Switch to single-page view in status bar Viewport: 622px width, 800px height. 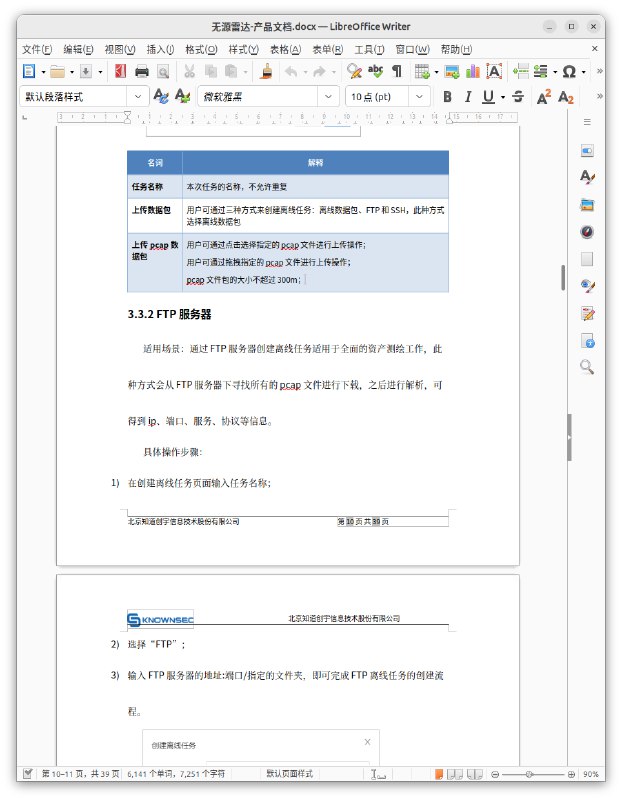(x=438, y=774)
